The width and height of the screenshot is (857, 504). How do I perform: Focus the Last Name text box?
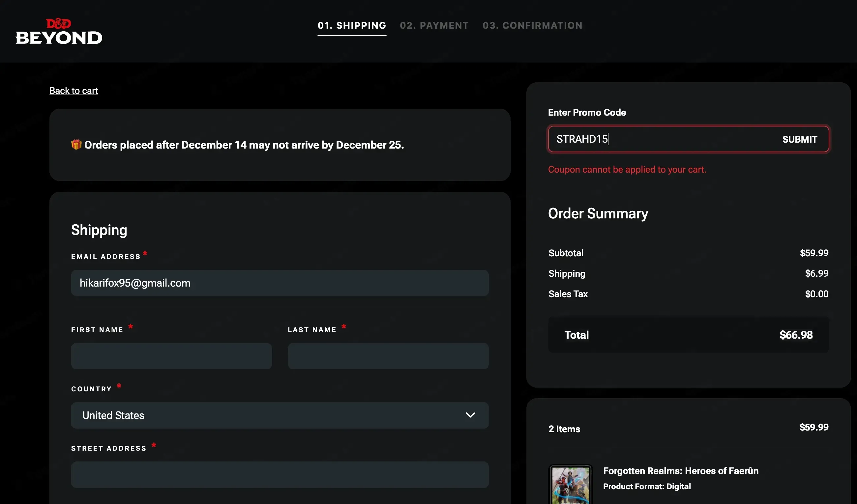388,356
